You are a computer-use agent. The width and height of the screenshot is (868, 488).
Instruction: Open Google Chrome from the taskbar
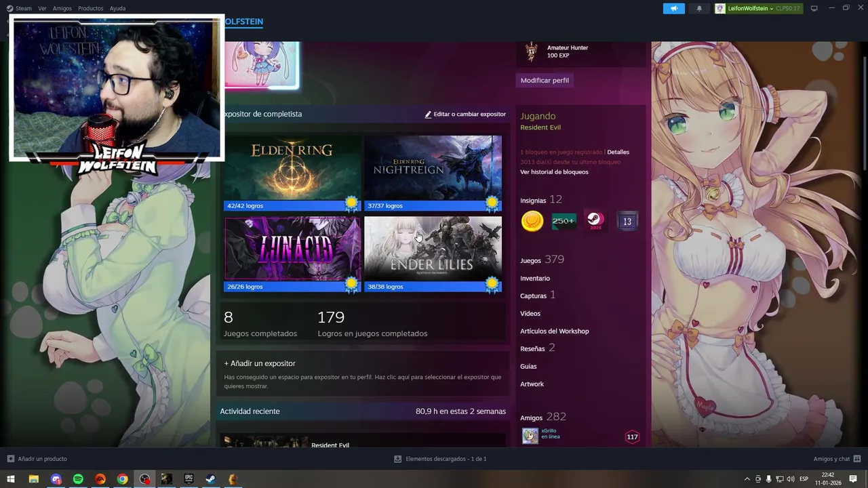[122, 479]
